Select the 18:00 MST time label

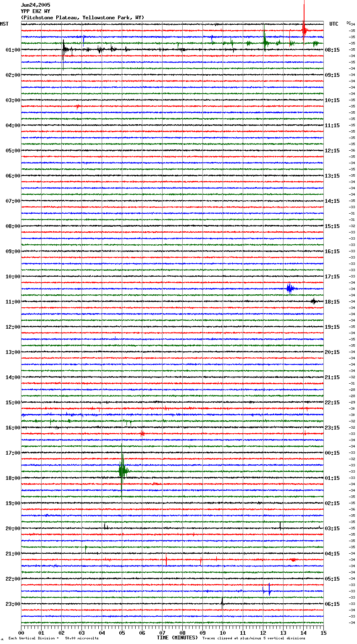[x=13, y=478]
